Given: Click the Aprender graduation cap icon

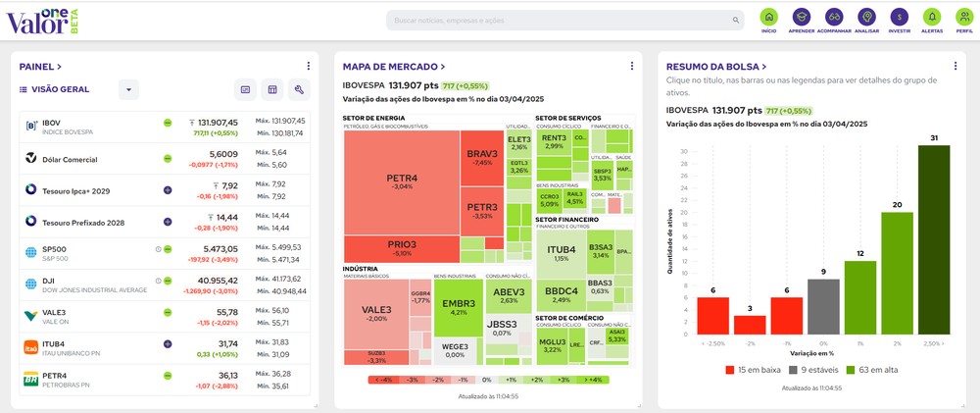Looking at the screenshot, I should tap(802, 17).
